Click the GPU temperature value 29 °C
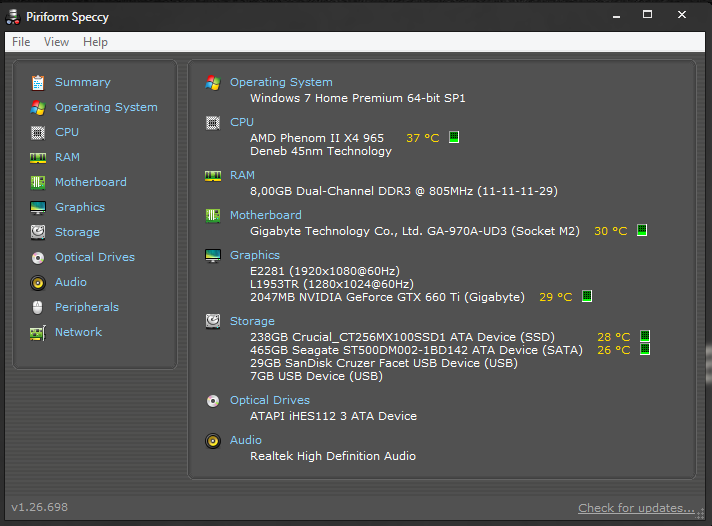The height and width of the screenshot is (526, 712). tap(556, 297)
